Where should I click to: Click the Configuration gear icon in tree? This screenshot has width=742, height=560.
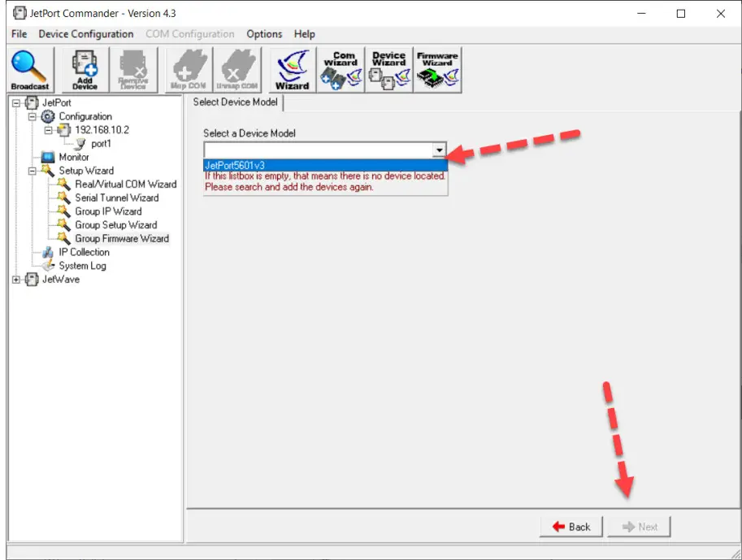click(x=48, y=116)
